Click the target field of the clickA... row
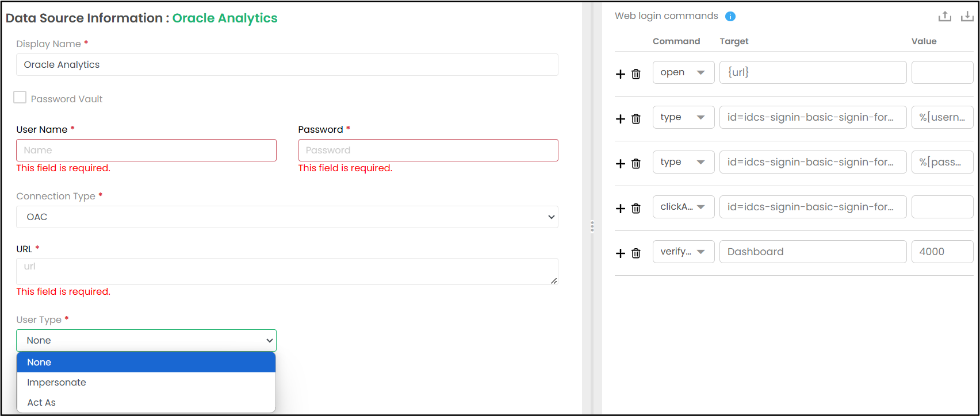980x416 pixels. (813, 207)
